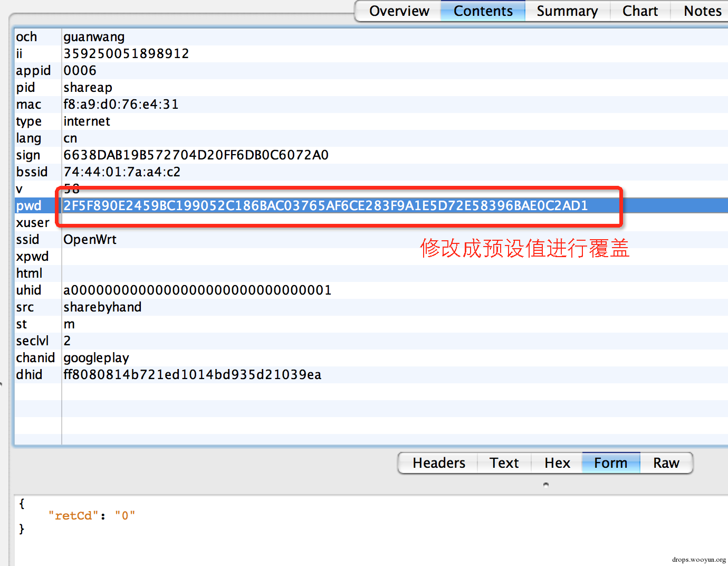Show the Headers view
Screen dimensions: 728x566
click(x=438, y=463)
